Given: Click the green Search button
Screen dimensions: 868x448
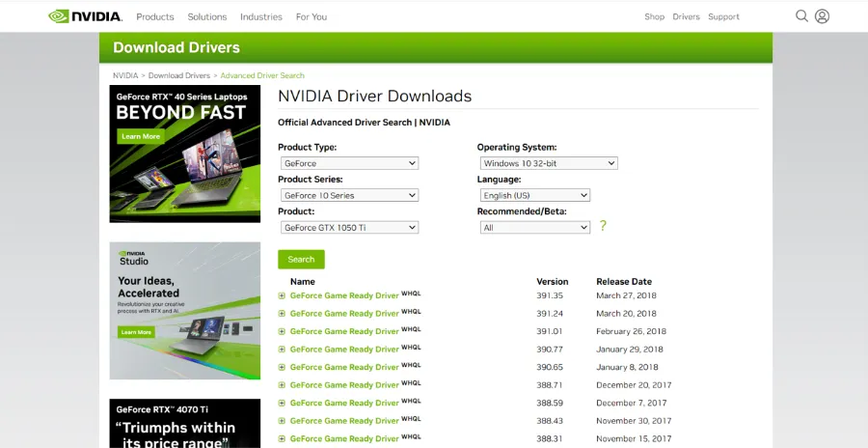Looking at the screenshot, I should [x=301, y=260].
